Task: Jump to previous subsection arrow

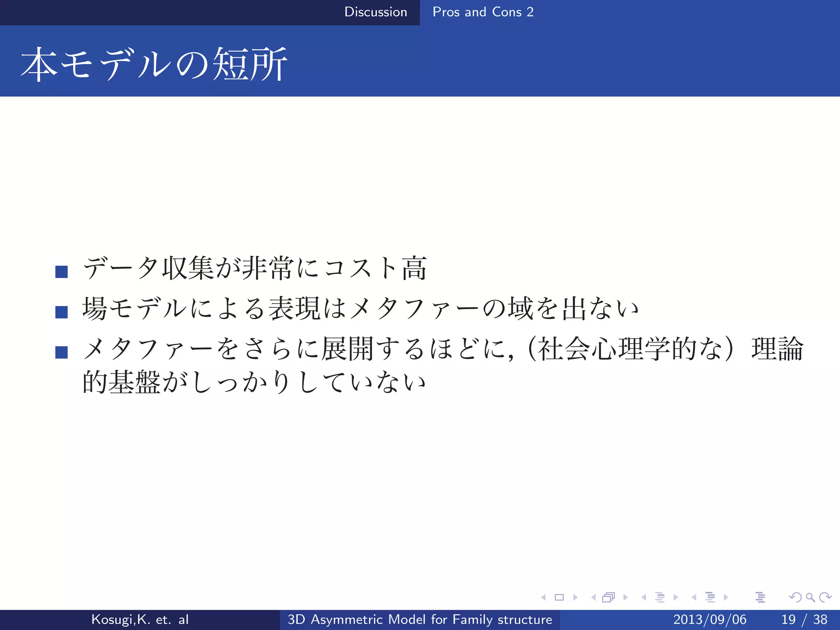Action: pos(644,598)
